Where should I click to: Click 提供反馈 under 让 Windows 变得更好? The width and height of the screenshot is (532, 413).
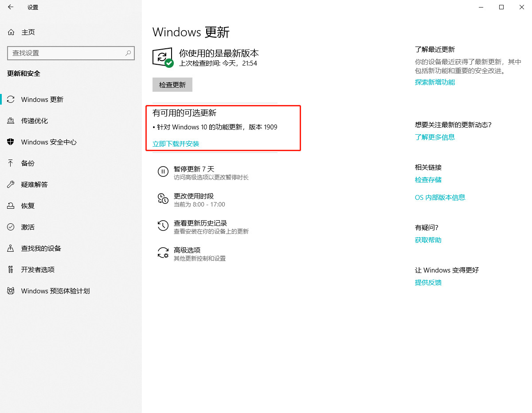pyautogui.click(x=428, y=282)
